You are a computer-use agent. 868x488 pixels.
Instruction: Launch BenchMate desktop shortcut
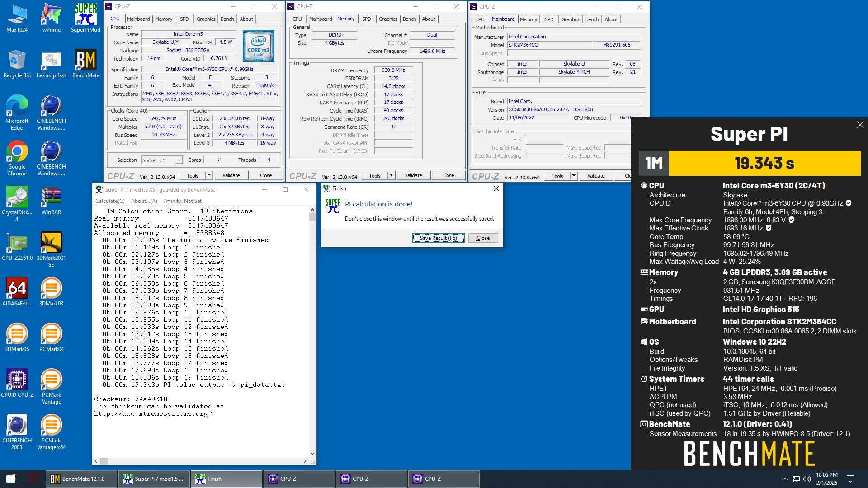click(x=85, y=64)
